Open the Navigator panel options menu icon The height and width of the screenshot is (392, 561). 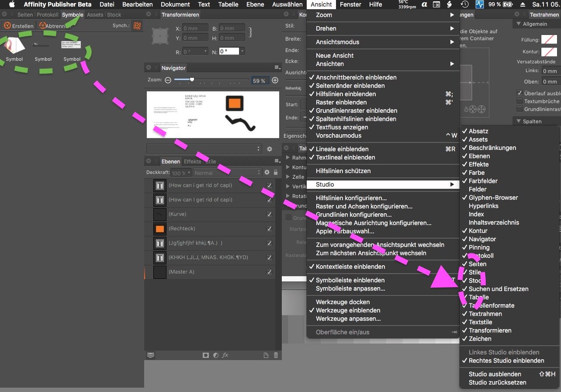click(x=277, y=68)
